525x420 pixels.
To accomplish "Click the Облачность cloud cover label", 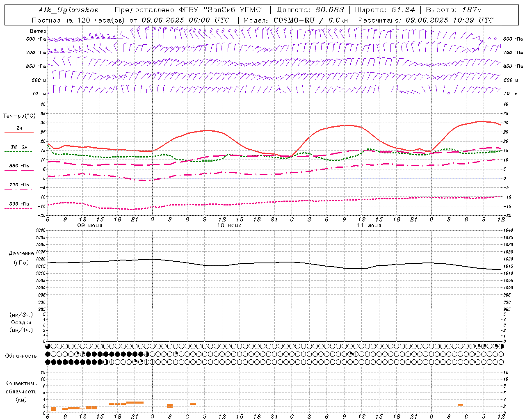I will pos(21,356).
